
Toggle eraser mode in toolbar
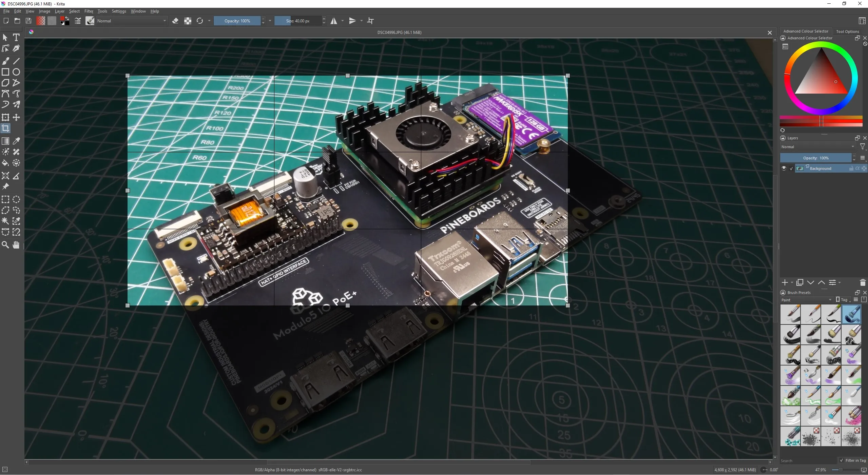pyautogui.click(x=175, y=21)
